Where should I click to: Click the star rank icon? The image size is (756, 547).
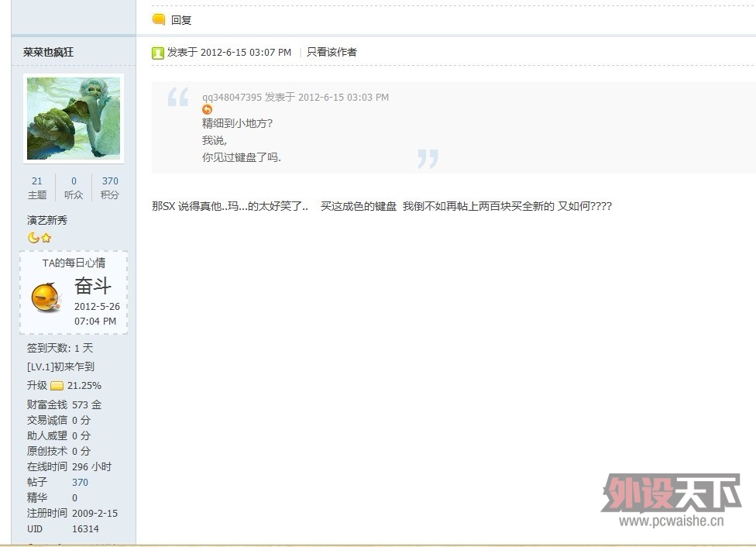(46, 238)
